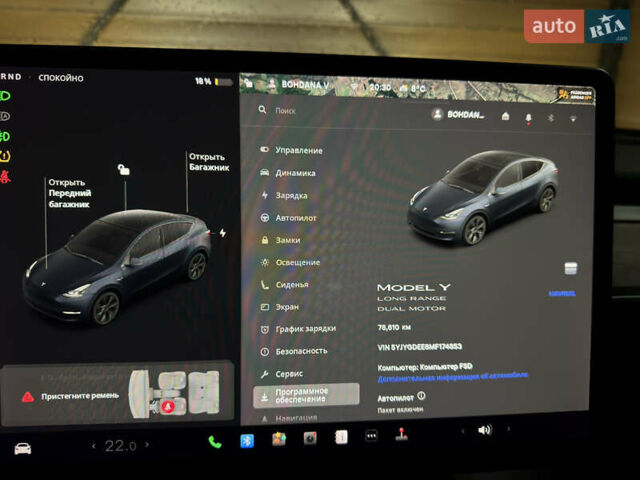Open BOHDAN driver profile selector
640x480 pixels.
[458, 115]
